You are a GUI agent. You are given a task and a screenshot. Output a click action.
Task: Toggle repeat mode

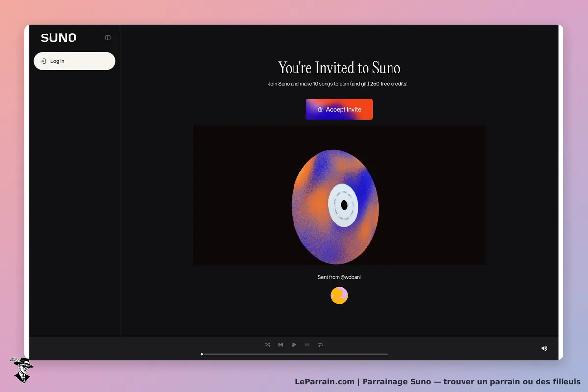(x=320, y=345)
